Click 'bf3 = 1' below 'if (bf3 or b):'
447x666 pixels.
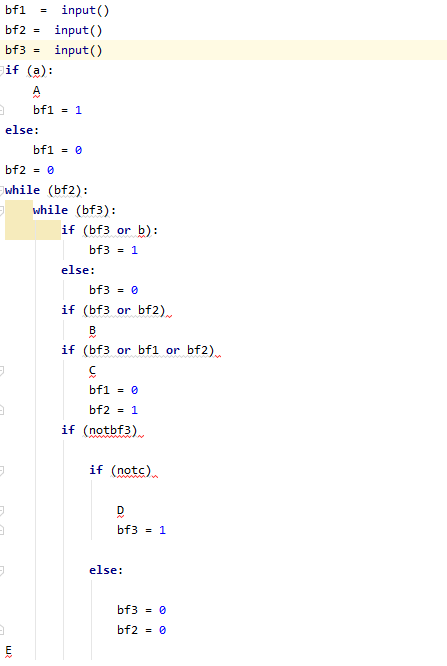pyautogui.click(x=113, y=250)
